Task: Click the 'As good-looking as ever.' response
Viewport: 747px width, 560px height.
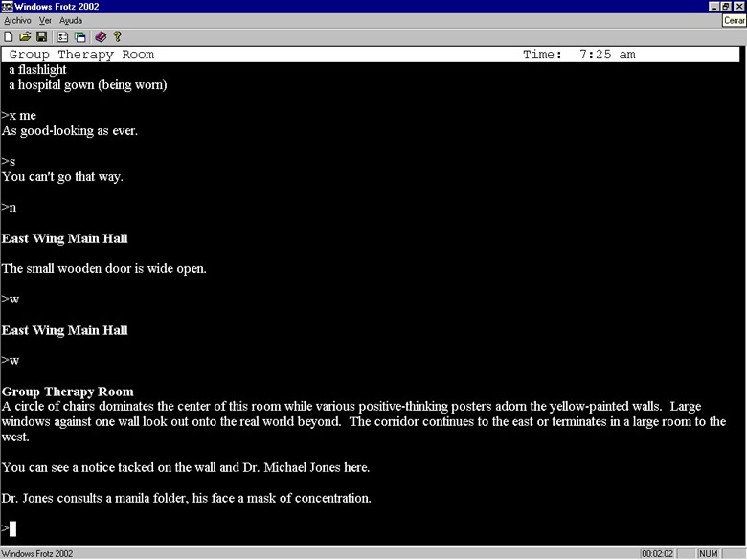Action: click(70, 131)
